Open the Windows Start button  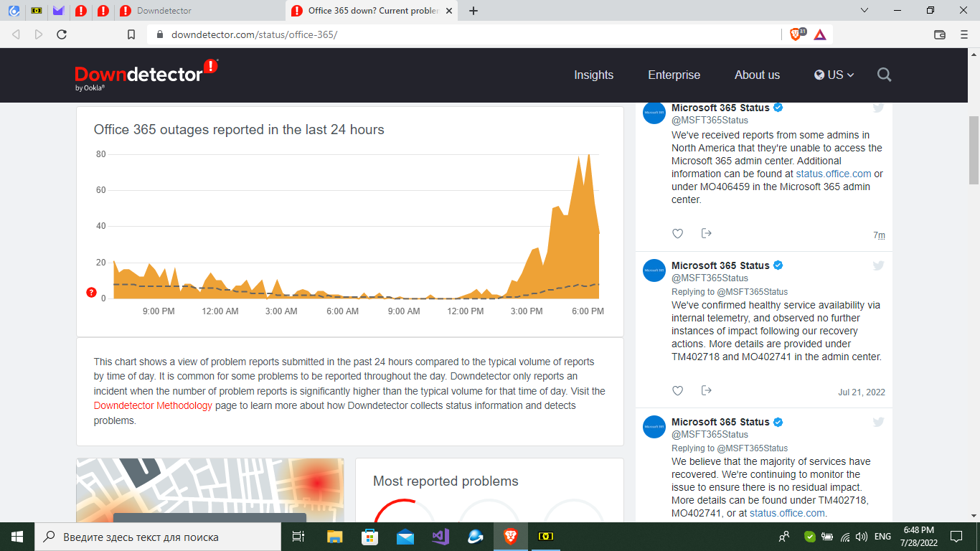click(17, 536)
